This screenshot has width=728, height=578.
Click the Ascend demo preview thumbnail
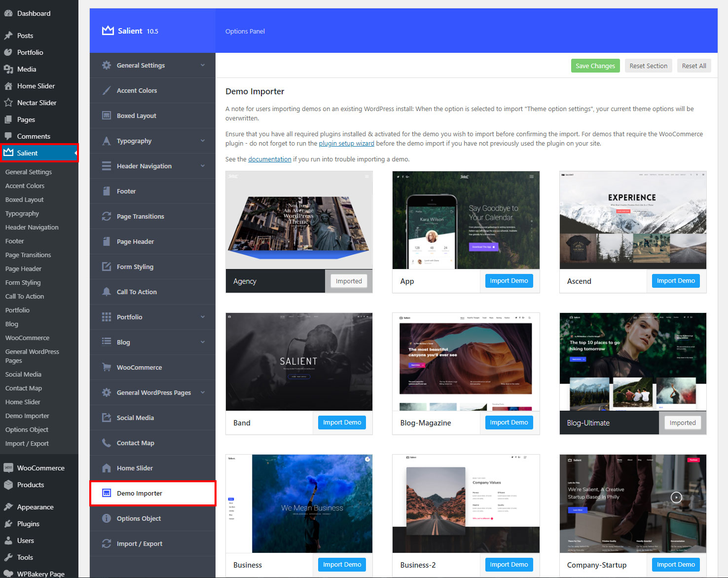click(633, 220)
